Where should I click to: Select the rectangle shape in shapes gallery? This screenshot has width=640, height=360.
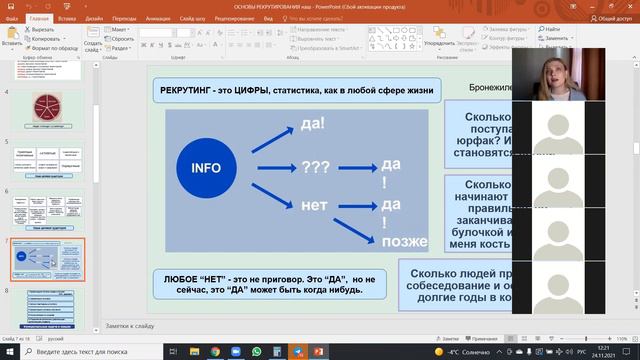point(396,30)
